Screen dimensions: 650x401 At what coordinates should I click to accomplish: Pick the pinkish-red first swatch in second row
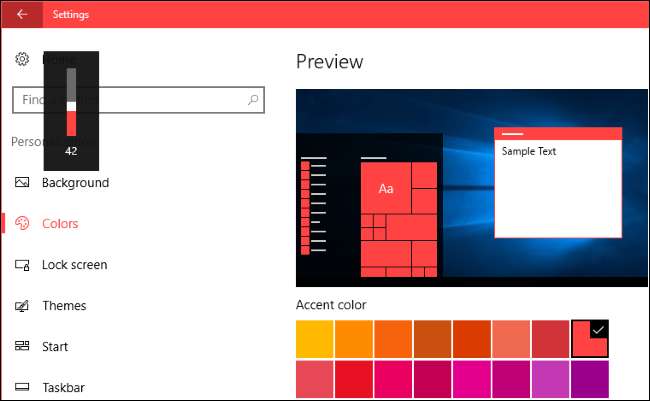pos(315,379)
